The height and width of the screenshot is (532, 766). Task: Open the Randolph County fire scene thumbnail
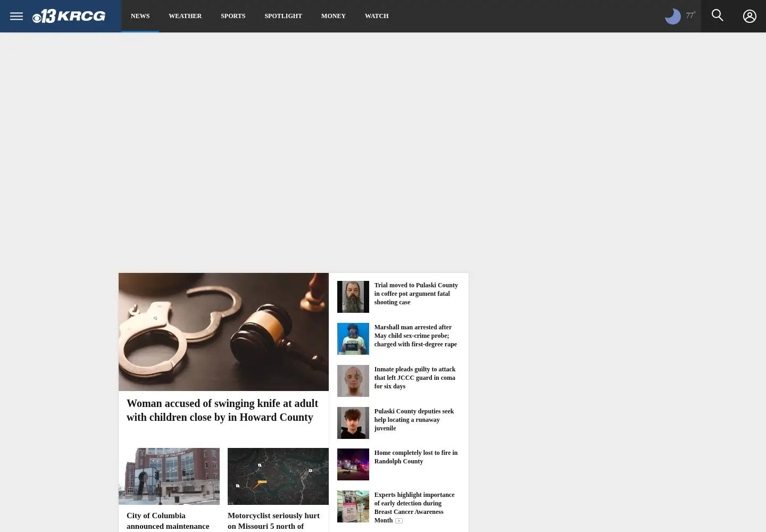coord(353,464)
